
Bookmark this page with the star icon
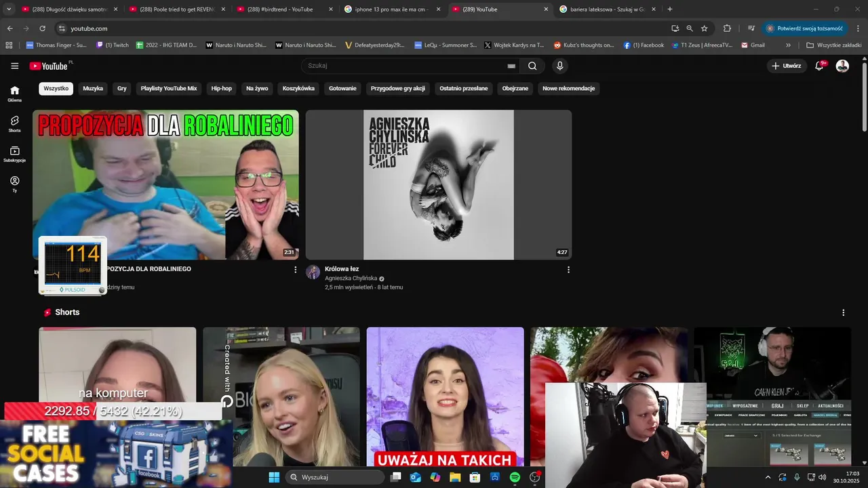tap(705, 28)
